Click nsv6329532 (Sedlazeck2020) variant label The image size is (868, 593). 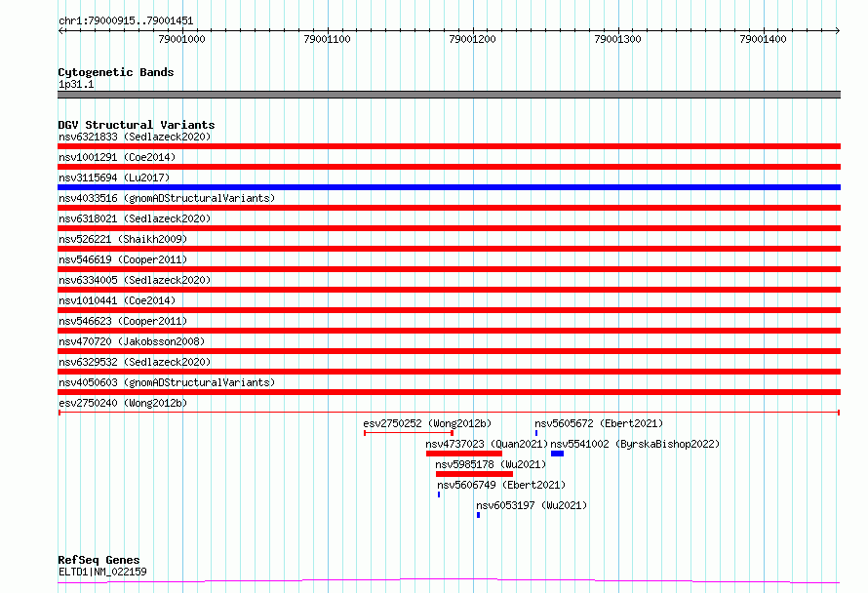click(135, 362)
